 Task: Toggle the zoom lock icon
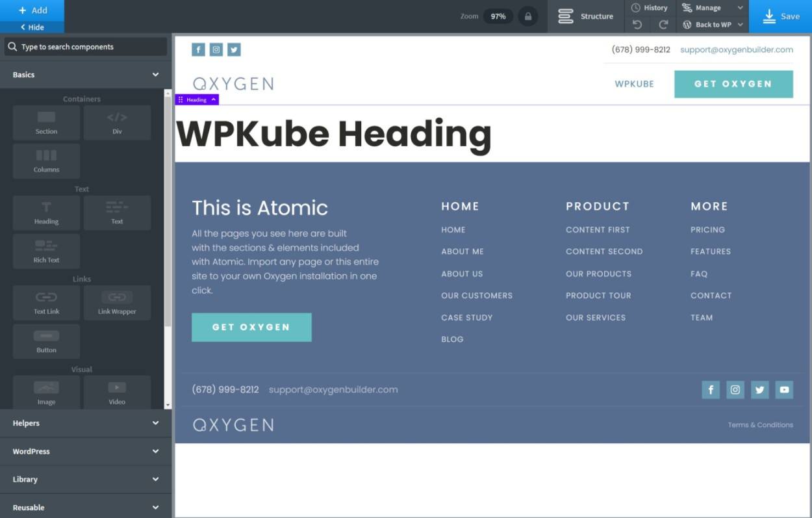[x=527, y=16]
